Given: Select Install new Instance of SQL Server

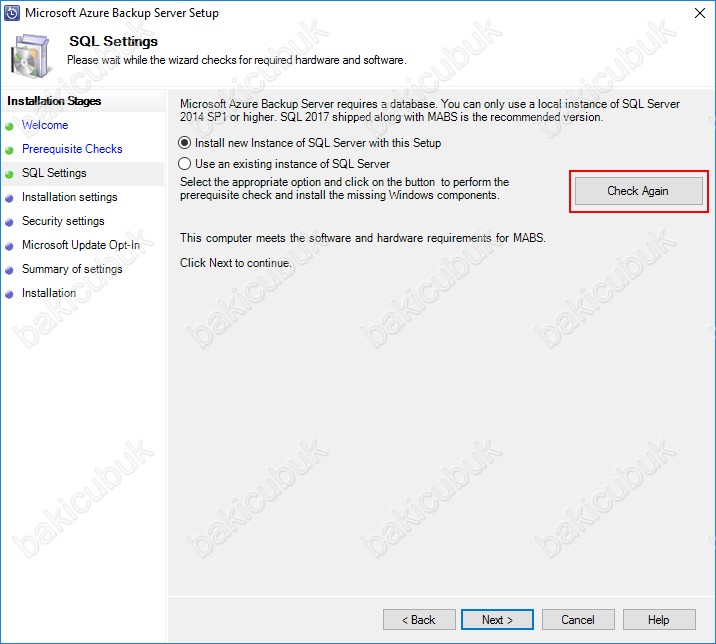Looking at the screenshot, I should (x=310, y=143).
